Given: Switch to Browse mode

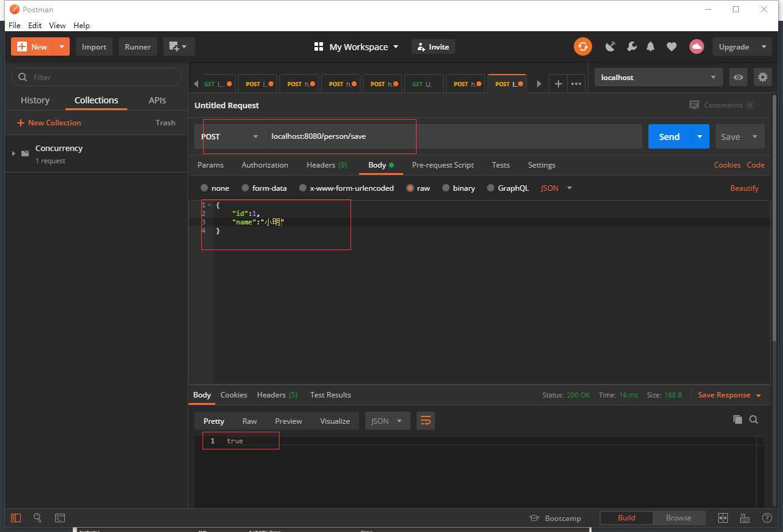Looking at the screenshot, I should 678,517.
